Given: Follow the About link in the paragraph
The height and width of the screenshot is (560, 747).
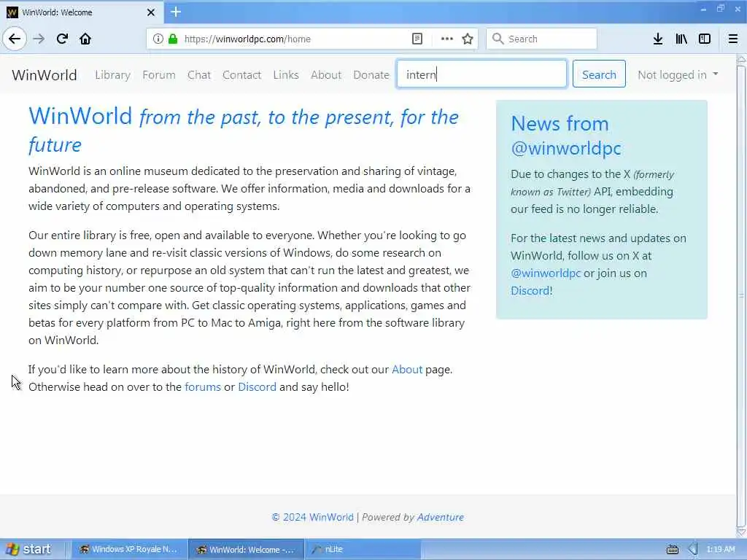Looking at the screenshot, I should click(x=407, y=370).
